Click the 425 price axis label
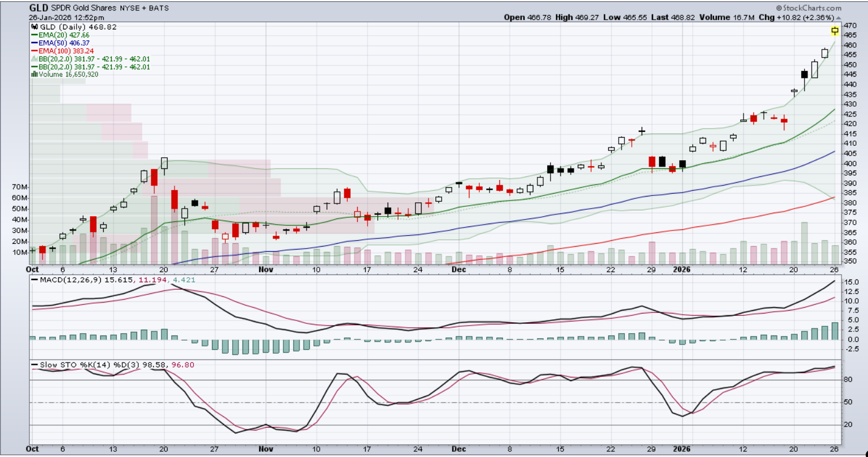868x457 pixels. [850, 114]
